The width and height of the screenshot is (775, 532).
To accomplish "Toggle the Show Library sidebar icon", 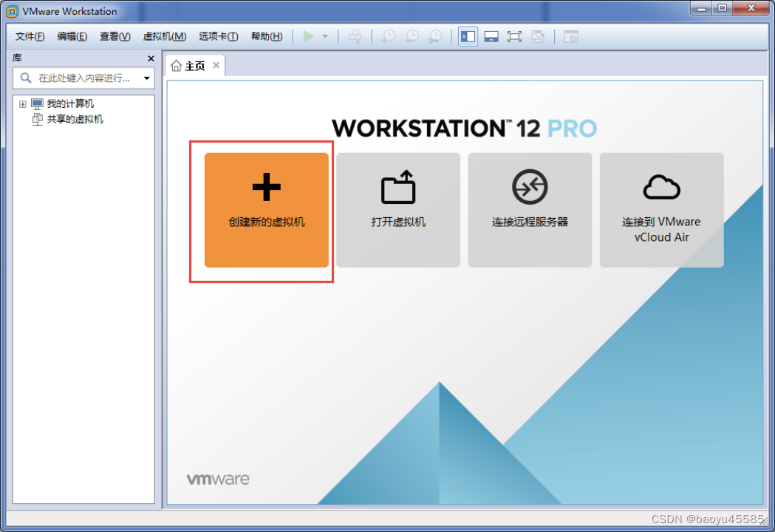I will coord(468,36).
